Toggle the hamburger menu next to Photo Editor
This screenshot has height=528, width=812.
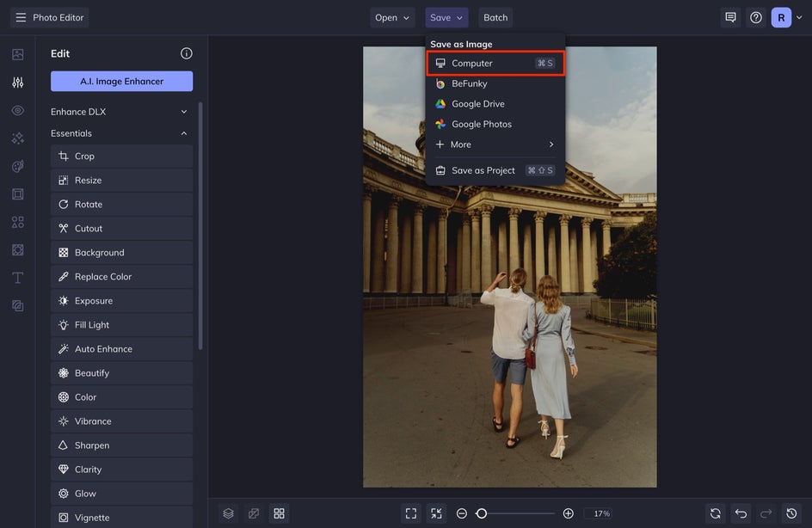(x=21, y=17)
